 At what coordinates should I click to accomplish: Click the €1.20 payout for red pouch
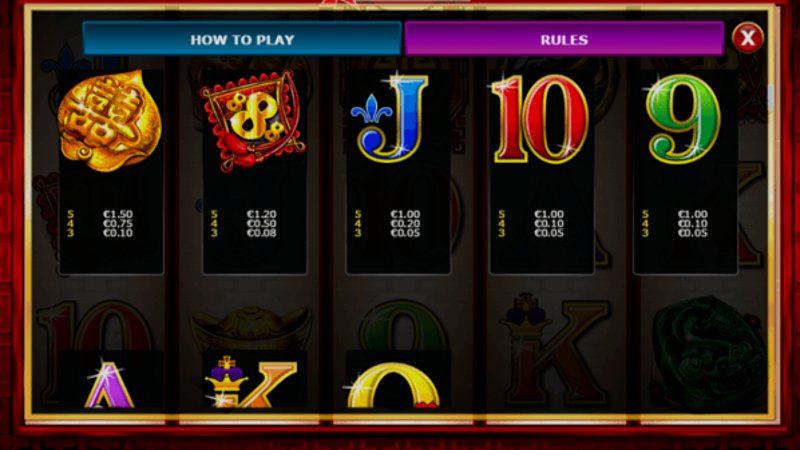[x=261, y=214]
